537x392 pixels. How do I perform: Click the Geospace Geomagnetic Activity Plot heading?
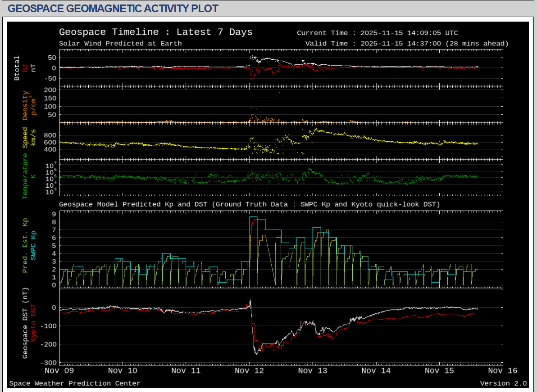tap(113, 9)
